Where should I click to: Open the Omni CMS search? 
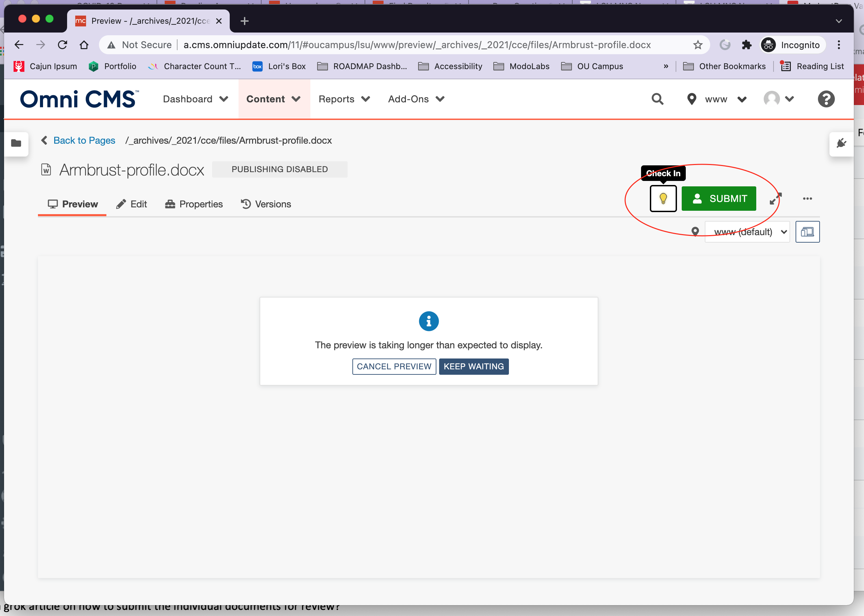coord(657,99)
